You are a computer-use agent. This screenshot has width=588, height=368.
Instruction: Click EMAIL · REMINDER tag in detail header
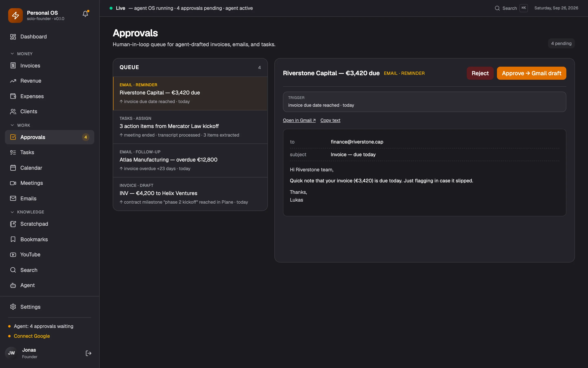coord(404,73)
